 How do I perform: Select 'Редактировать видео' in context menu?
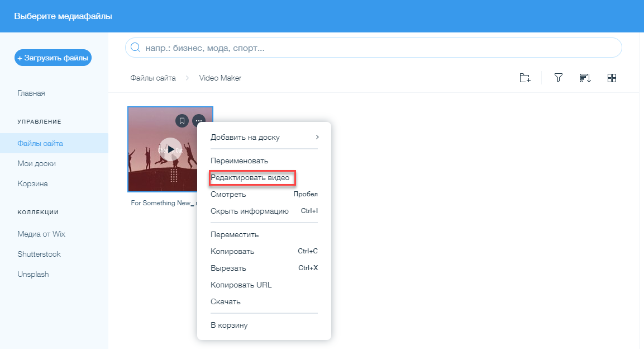250,178
